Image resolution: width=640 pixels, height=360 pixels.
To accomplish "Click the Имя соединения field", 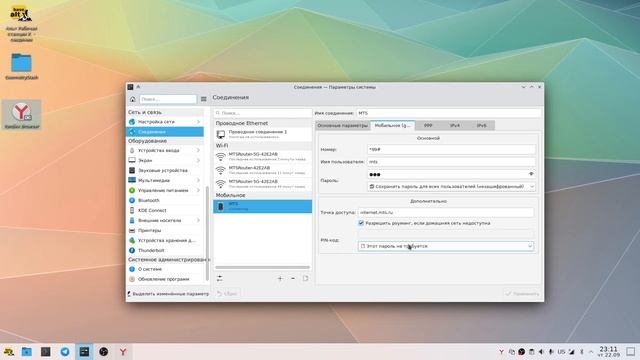I will 449,113.
